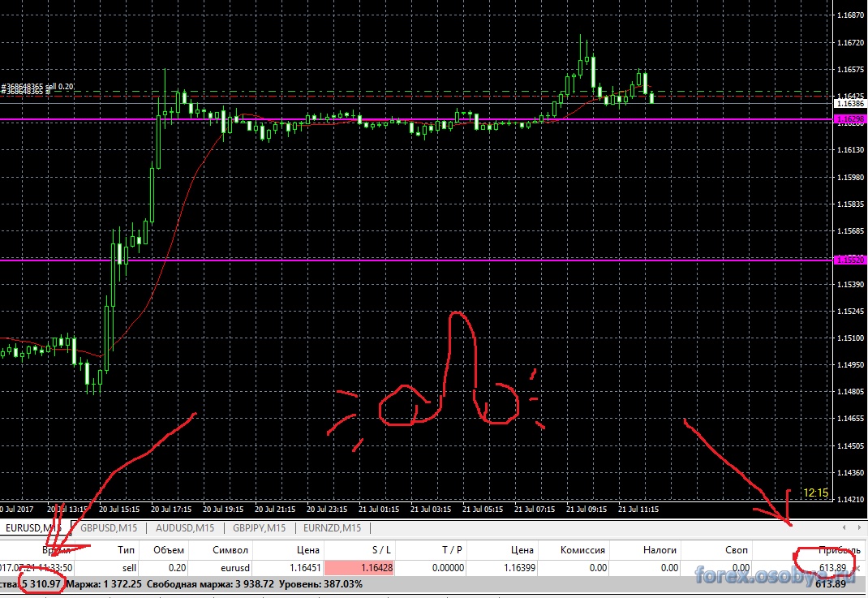Click the order profit 613.89 cell
Viewport: 868px width, 598px height.
pyautogui.click(x=832, y=567)
